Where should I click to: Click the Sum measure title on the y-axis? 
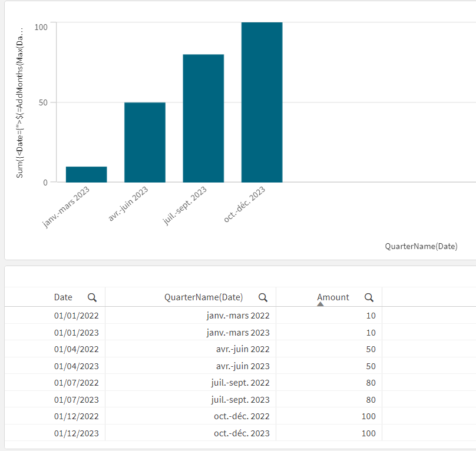[19, 102]
